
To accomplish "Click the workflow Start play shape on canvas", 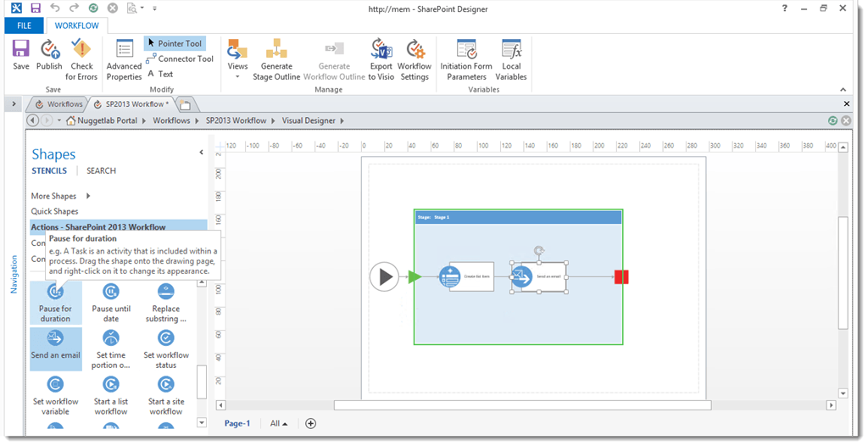I will [x=384, y=276].
